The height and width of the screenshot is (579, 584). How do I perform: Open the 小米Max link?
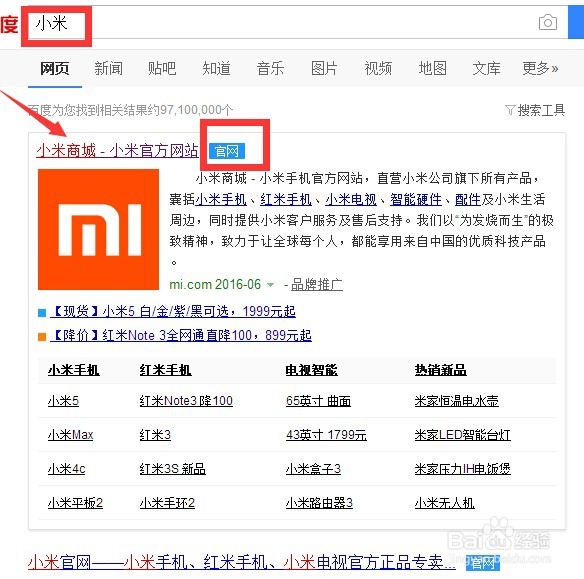pos(70,435)
